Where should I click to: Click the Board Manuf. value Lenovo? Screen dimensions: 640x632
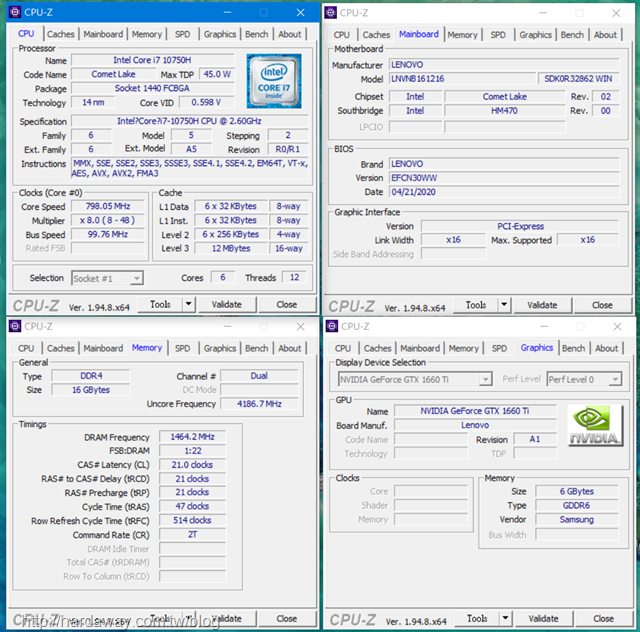tap(475, 425)
